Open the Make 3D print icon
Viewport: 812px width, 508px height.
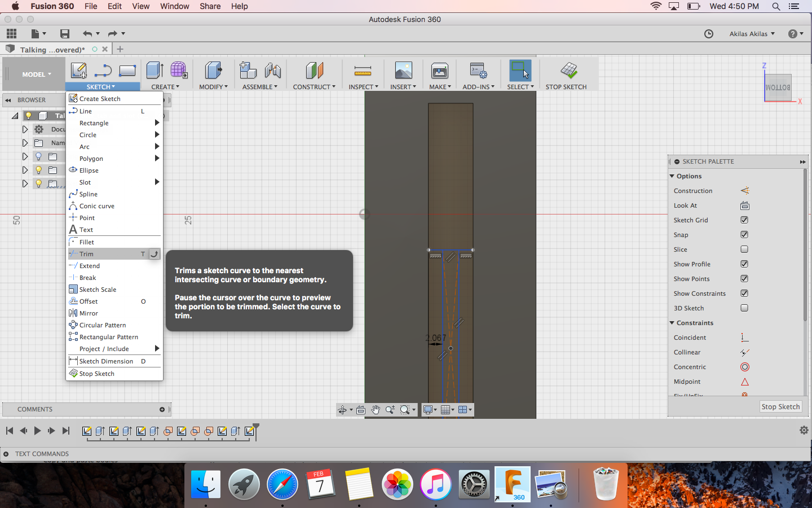(x=439, y=71)
